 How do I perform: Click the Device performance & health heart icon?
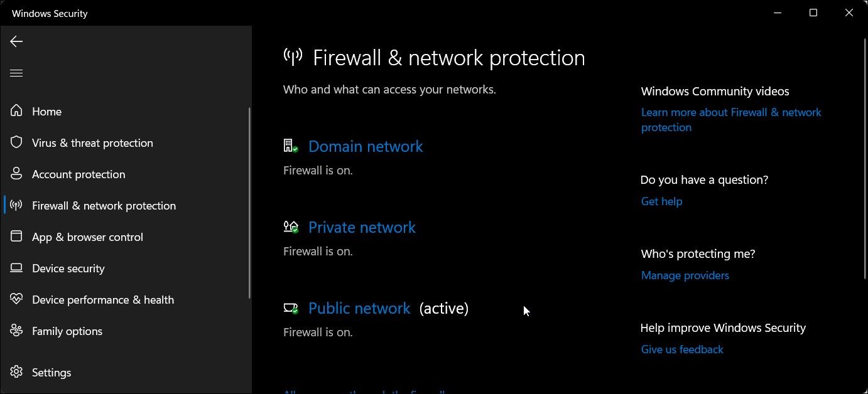pyautogui.click(x=16, y=299)
